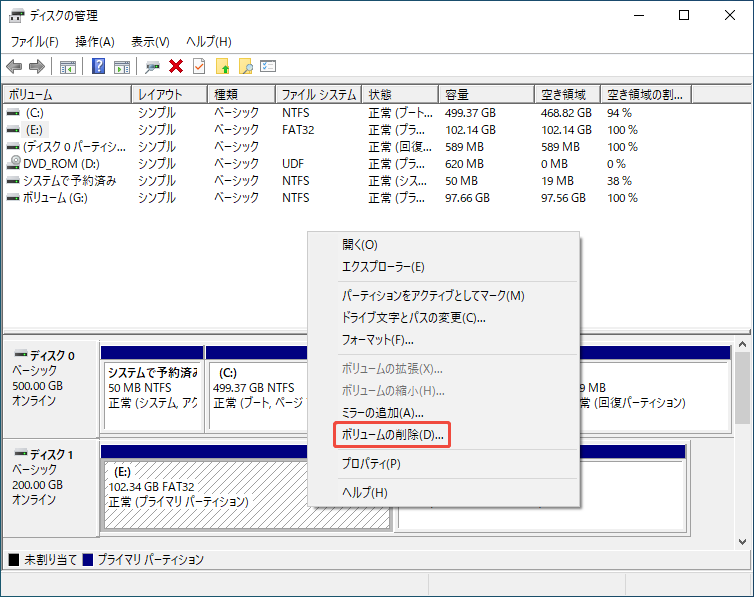
Task: Click the folder with magnifier search icon
Action: coord(246,66)
